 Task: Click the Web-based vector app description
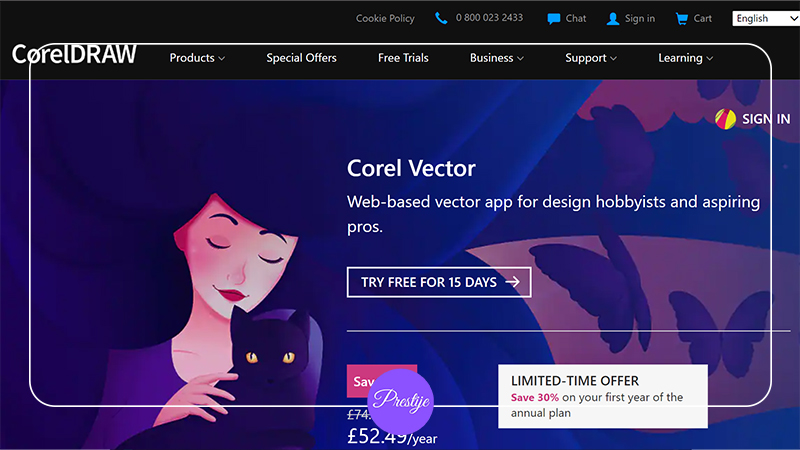click(x=554, y=214)
